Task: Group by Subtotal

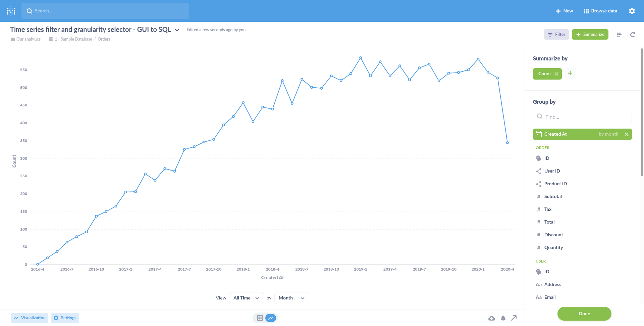Action: pyautogui.click(x=582, y=196)
